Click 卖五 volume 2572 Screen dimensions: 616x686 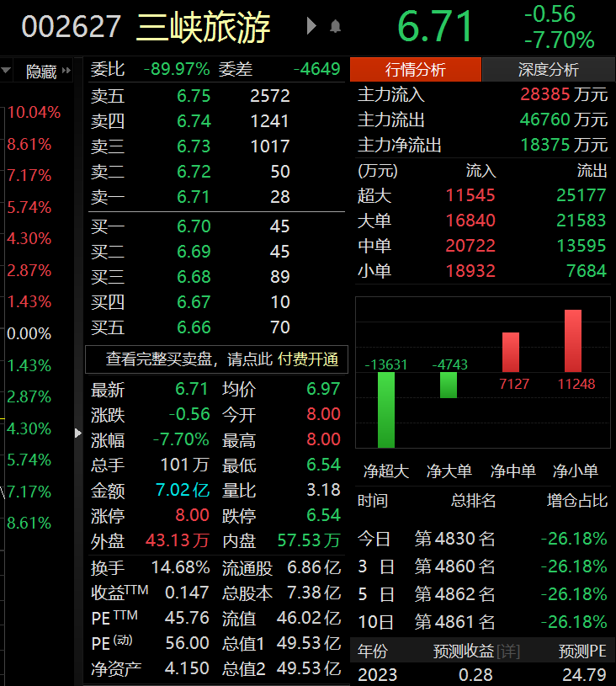point(270,96)
